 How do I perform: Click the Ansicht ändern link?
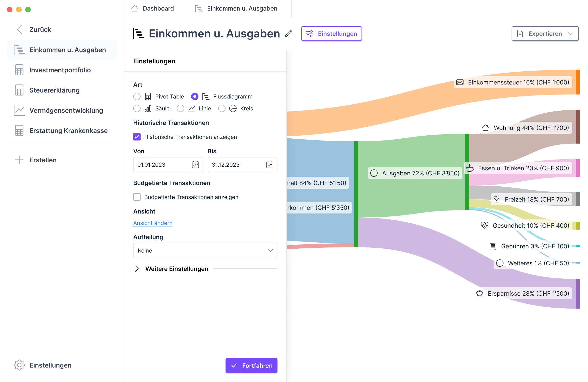153,223
